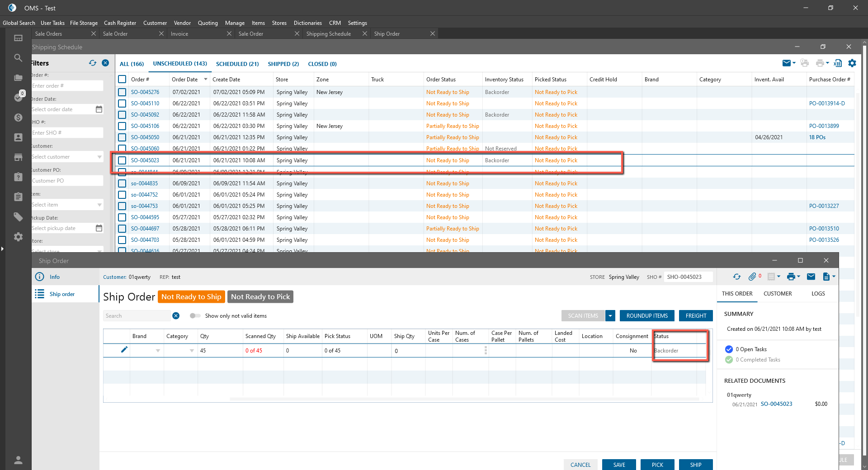
Task: Click the Enter SHO # field
Action: tap(67, 133)
